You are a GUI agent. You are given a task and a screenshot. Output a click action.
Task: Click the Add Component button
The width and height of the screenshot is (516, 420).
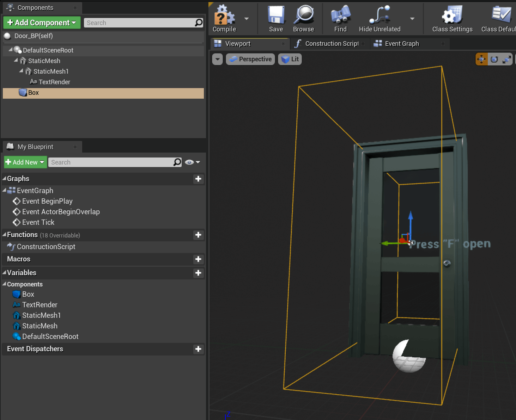click(42, 23)
